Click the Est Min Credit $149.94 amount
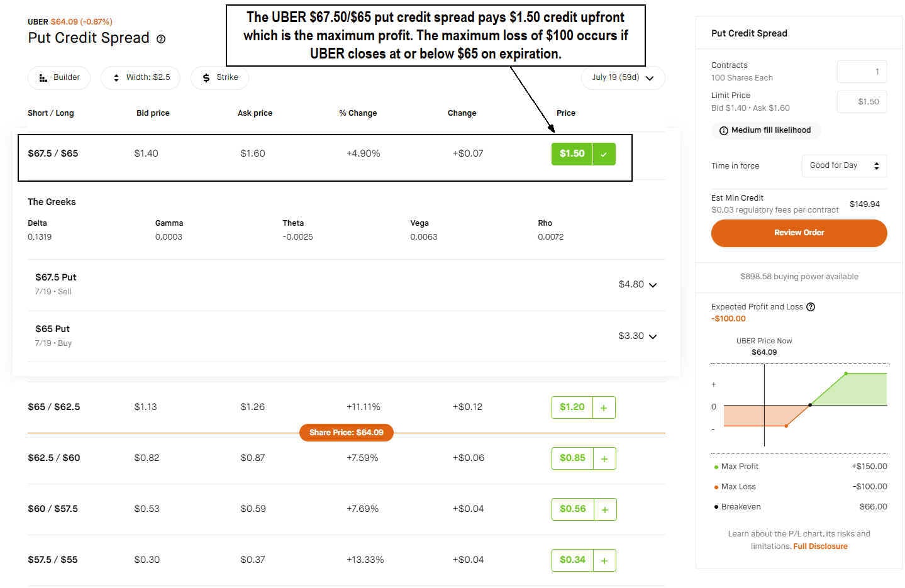Viewport: 905px width, 588px height. [865, 204]
